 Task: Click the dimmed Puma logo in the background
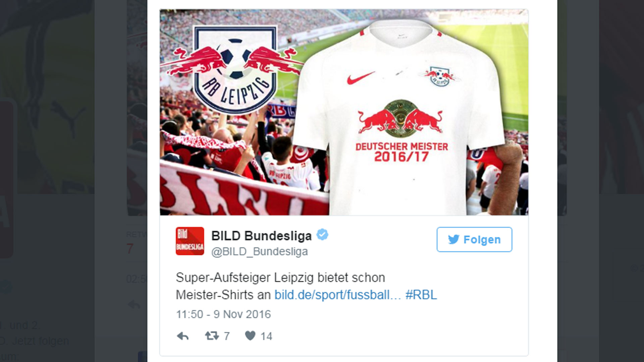(x=69, y=116)
